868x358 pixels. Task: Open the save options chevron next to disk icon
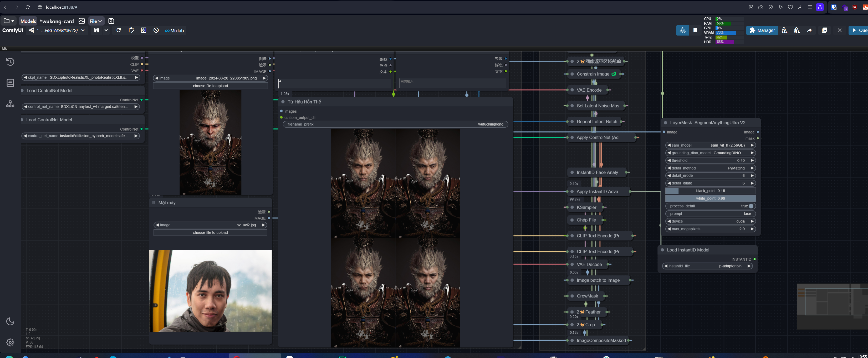click(x=106, y=30)
